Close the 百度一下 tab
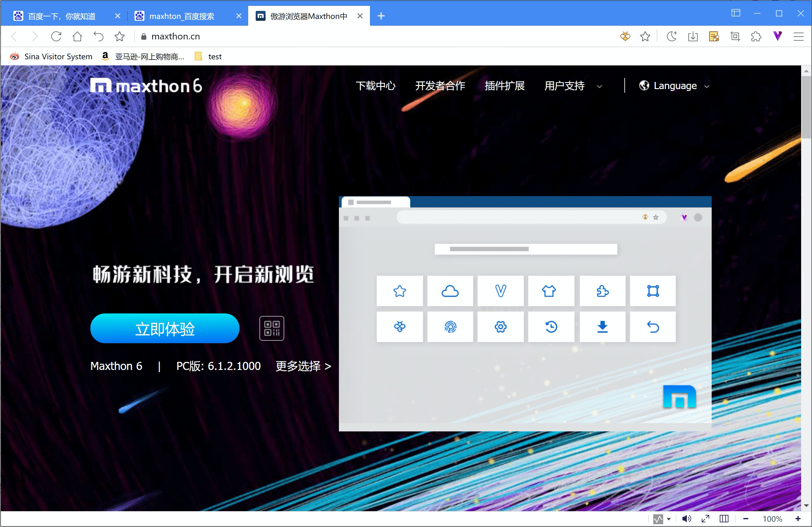The width and height of the screenshot is (812, 527). point(118,16)
